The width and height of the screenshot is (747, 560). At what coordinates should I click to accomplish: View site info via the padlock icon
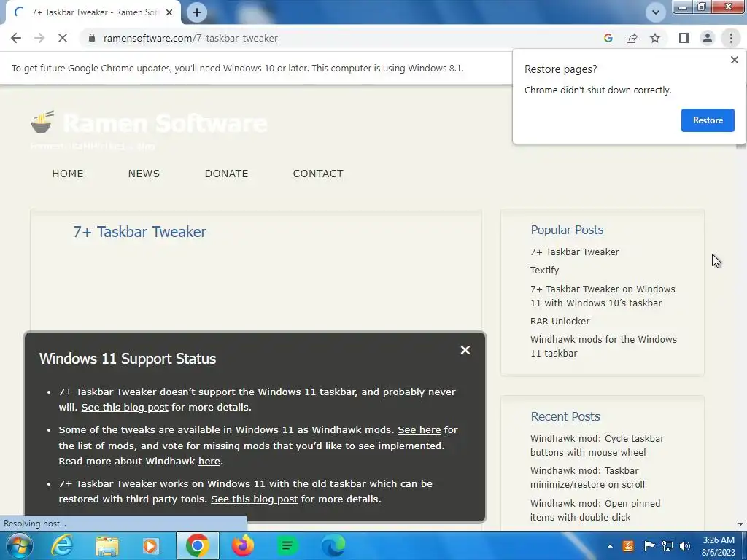point(92,38)
